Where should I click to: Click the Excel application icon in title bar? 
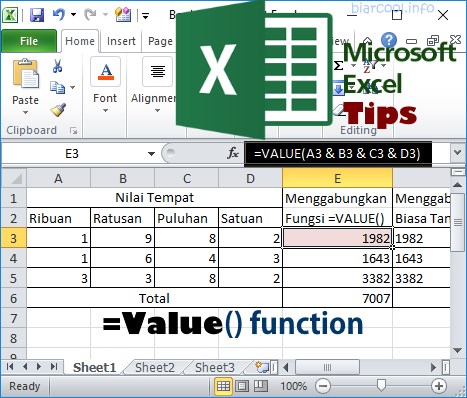pos(10,15)
